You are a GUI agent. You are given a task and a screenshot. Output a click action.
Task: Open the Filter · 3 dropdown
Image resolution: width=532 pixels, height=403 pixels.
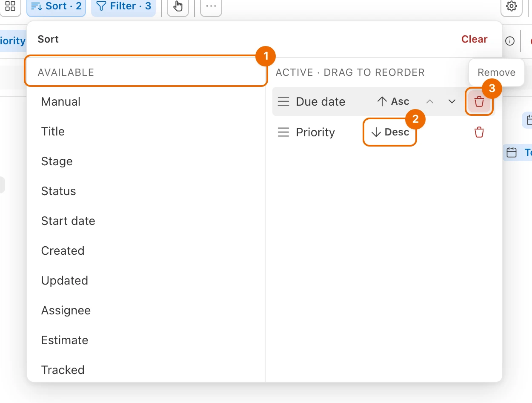(124, 6)
